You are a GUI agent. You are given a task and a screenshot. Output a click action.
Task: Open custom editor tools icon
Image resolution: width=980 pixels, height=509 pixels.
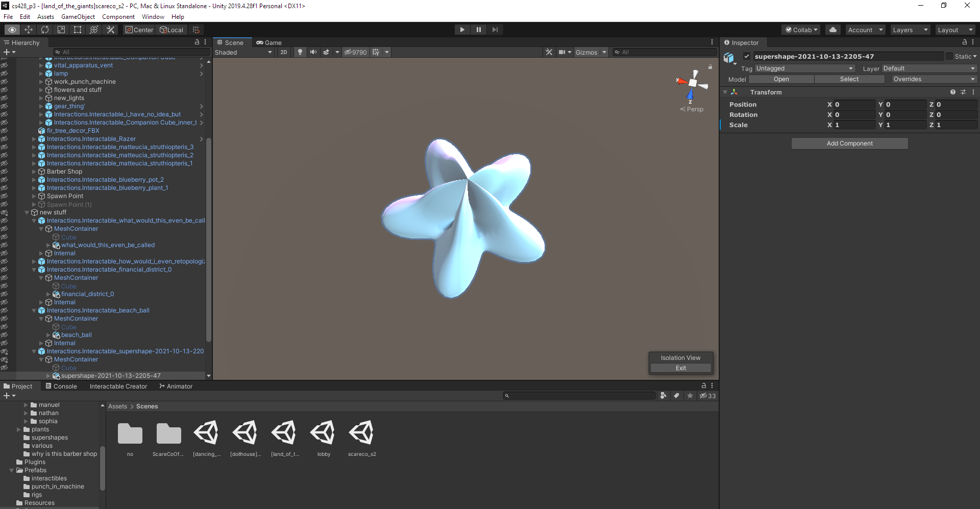click(110, 30)
